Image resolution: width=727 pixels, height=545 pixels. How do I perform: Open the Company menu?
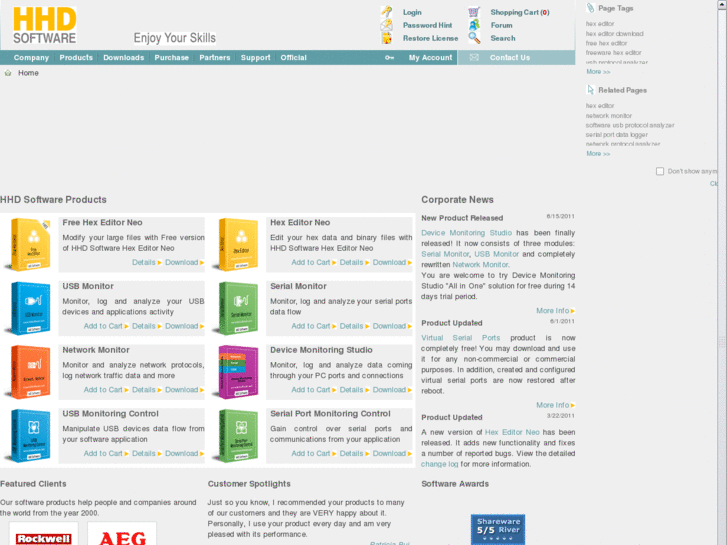[x=31, y=58]
